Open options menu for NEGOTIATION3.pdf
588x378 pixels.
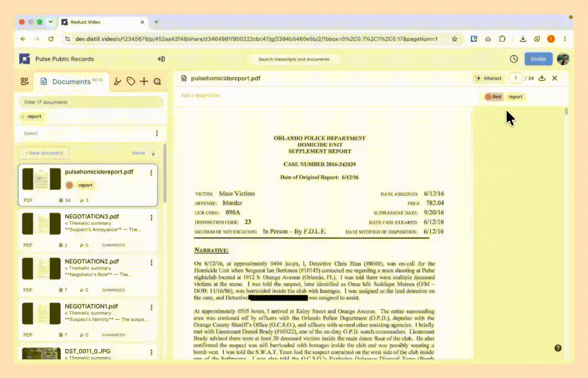point(152,217)
